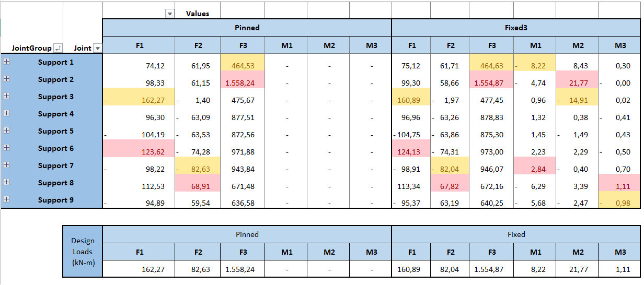Click the plus icon next to Support 7
The height and width of the screenshot is (285, 644).
6,165
